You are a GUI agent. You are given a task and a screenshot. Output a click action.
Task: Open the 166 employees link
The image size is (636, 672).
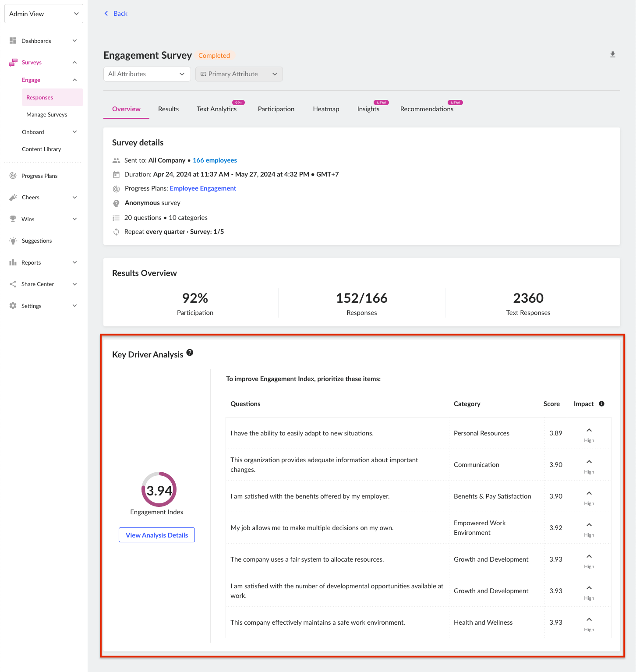coord(215,160)
